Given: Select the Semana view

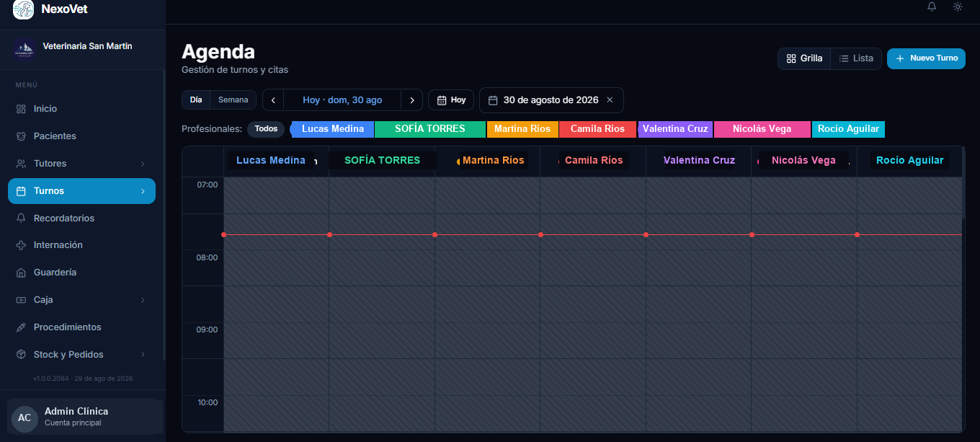Looking at the screenshot, I should pyautogui.click(x=233, y=100).
